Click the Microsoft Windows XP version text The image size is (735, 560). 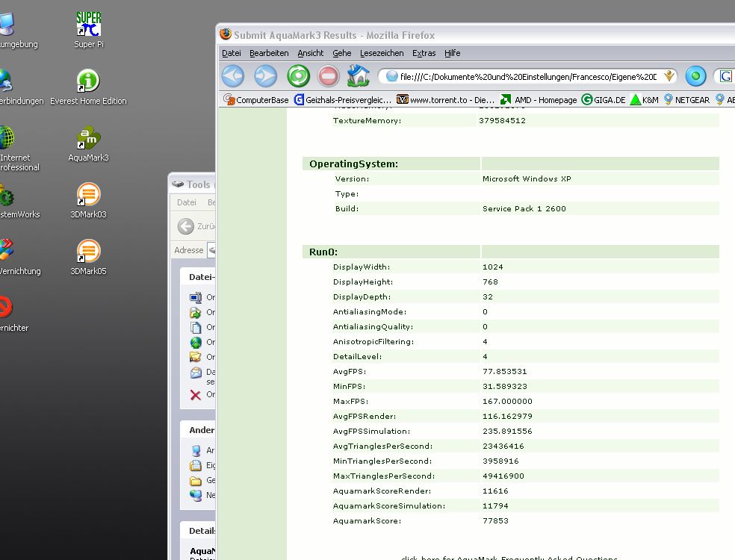tap(527, 178)
